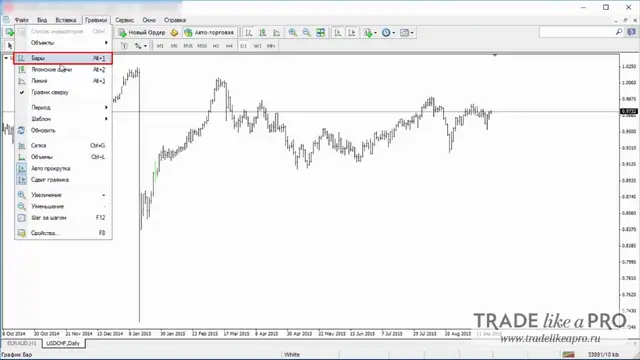Toggle auto scroll toolbar icon
The image size is (640, 360).
pos(338,33)
